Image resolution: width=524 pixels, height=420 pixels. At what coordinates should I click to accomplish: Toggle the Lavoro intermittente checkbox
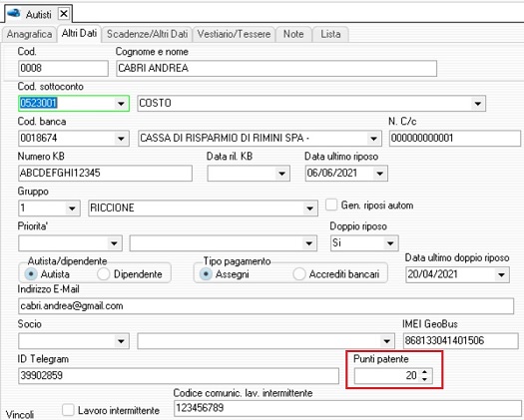tap(68, 410)
